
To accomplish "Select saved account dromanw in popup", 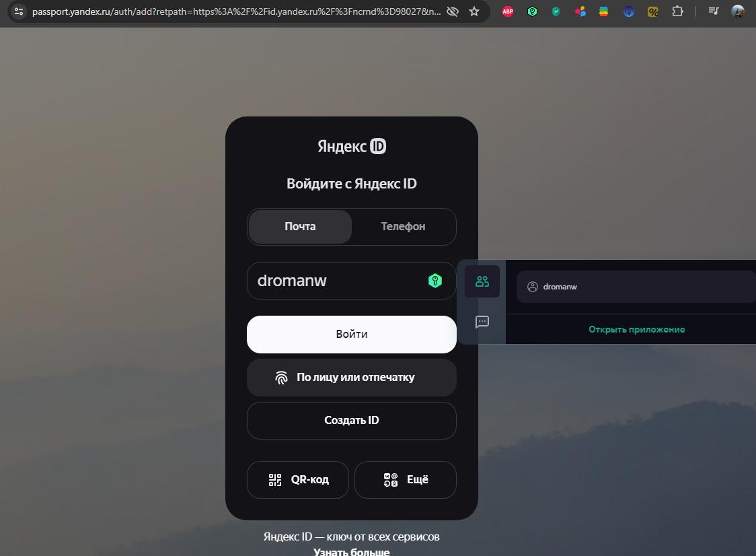I will coord(636,287).
